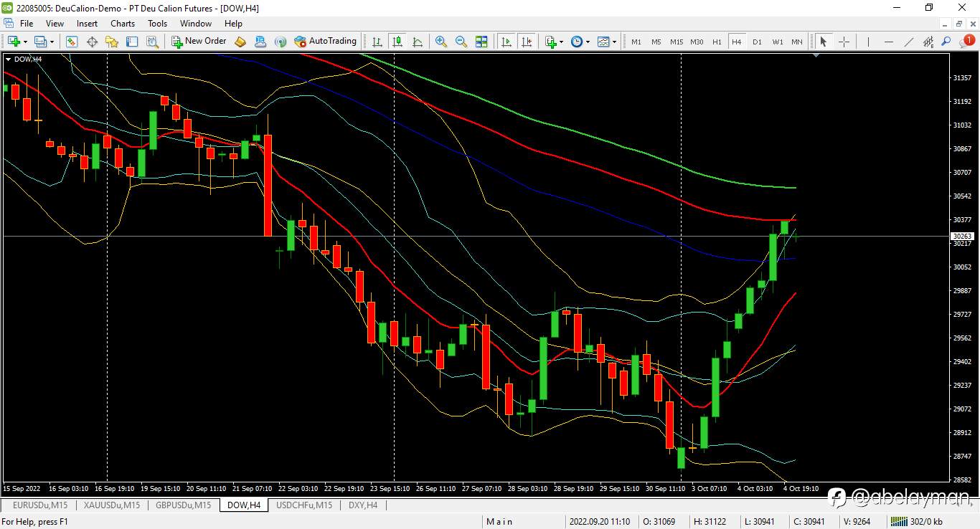Zoom out on the chart
Viewport: 980px width, 529px height.
[461, 42]
